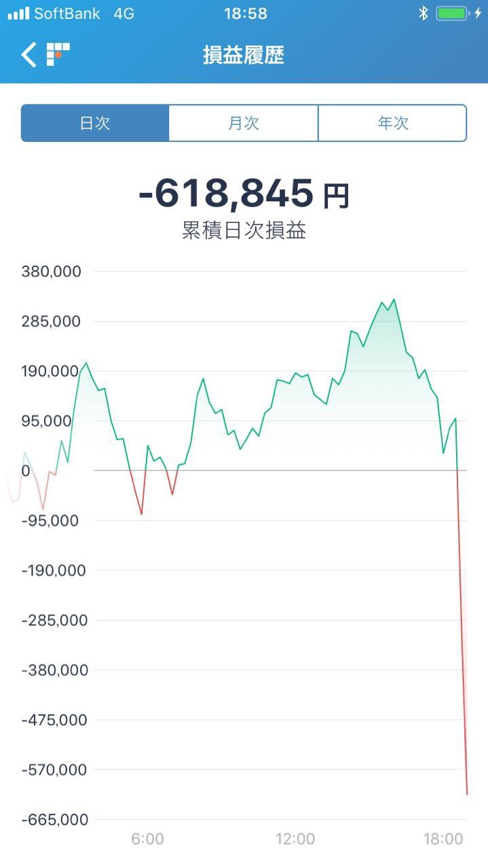The height and width of the screenshot is (868, 488).
Task: Tap the app logo icon in header
Action: tap(58, 54)
